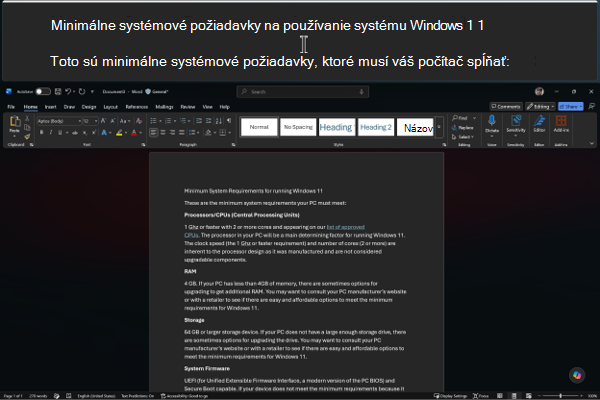This screenshot has width=600, height=400.
Task: Toggle Bold formatting
Action: pos(41,133)
